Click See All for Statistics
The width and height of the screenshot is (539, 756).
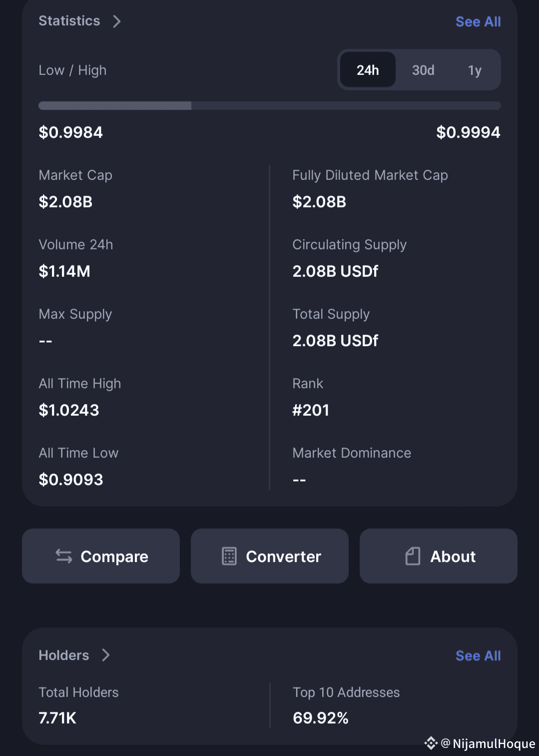coord(478,21)
